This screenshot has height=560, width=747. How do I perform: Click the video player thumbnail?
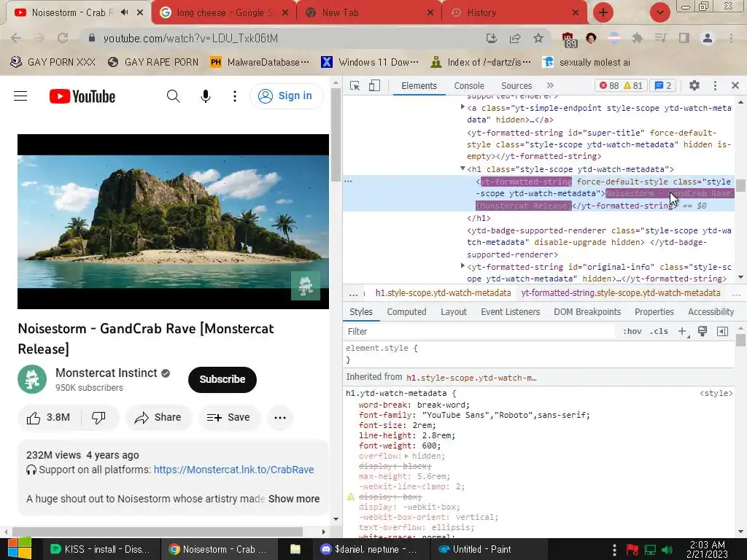click(x=173, y=222)
